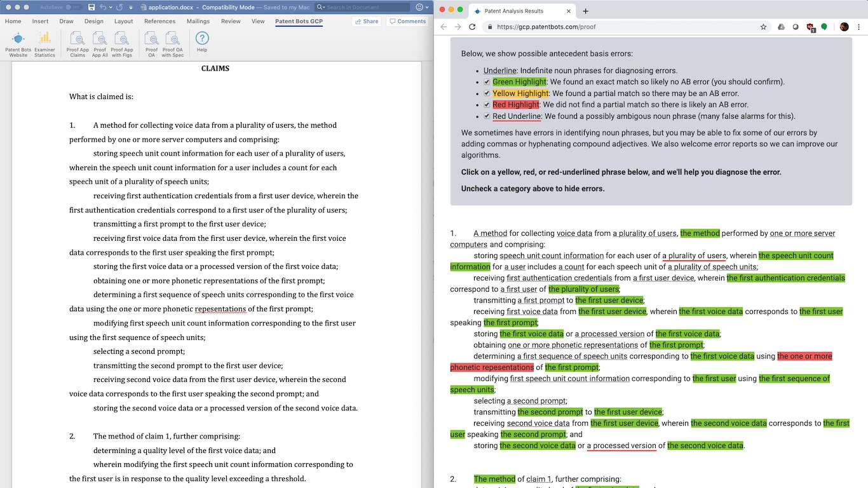
Task: View site info via the lock icon
Action: click(489, 27)
